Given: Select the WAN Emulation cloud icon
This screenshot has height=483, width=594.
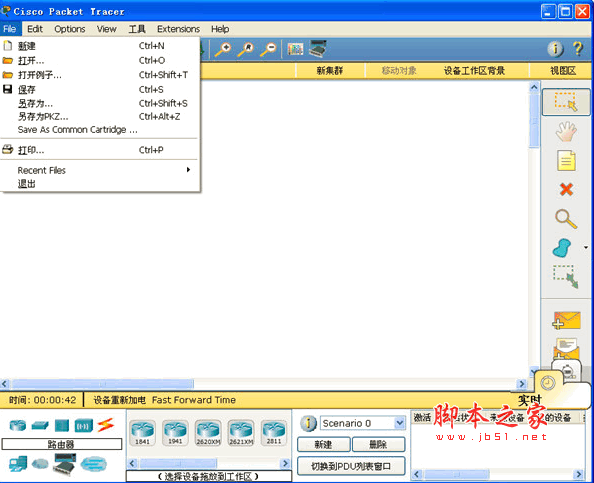Looking at the screenshot, I should (x=40, y=463).
